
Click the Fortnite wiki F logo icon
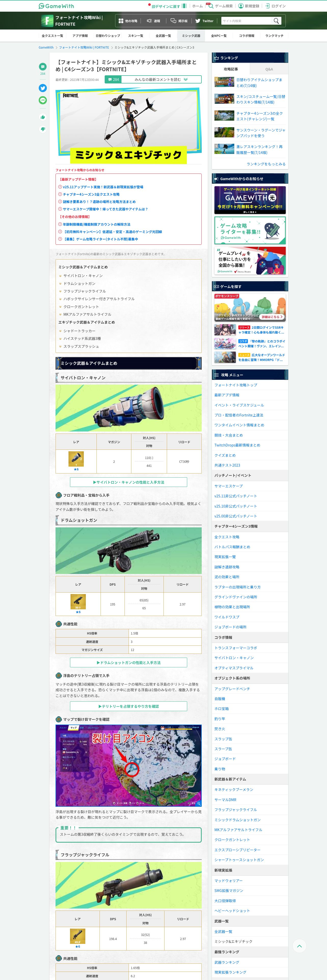47,21
